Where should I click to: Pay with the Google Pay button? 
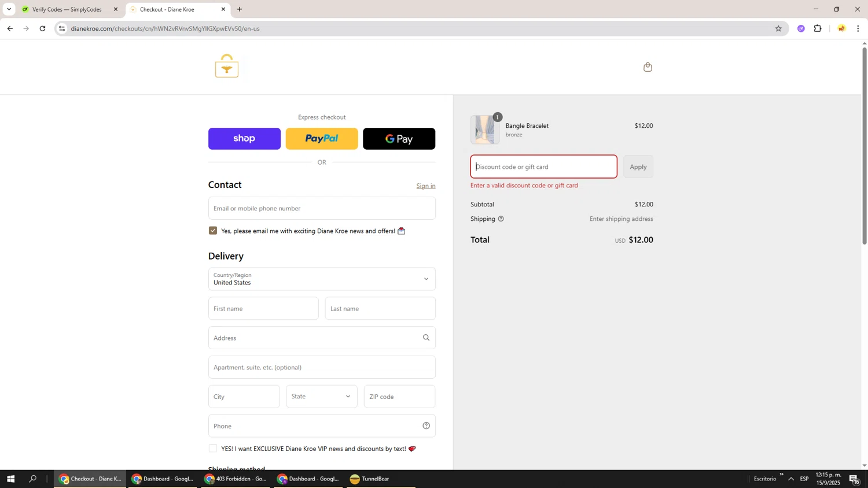coord(399,139)
